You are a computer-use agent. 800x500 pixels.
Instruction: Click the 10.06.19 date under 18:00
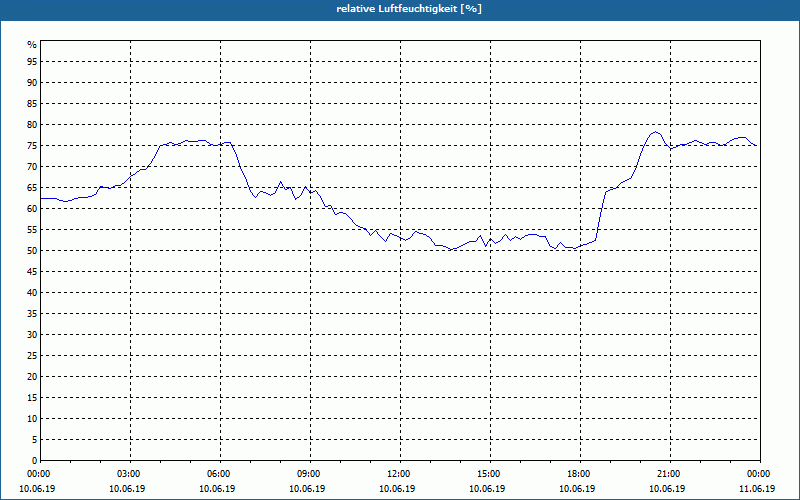pyautogui.click(x=577, y=489)
